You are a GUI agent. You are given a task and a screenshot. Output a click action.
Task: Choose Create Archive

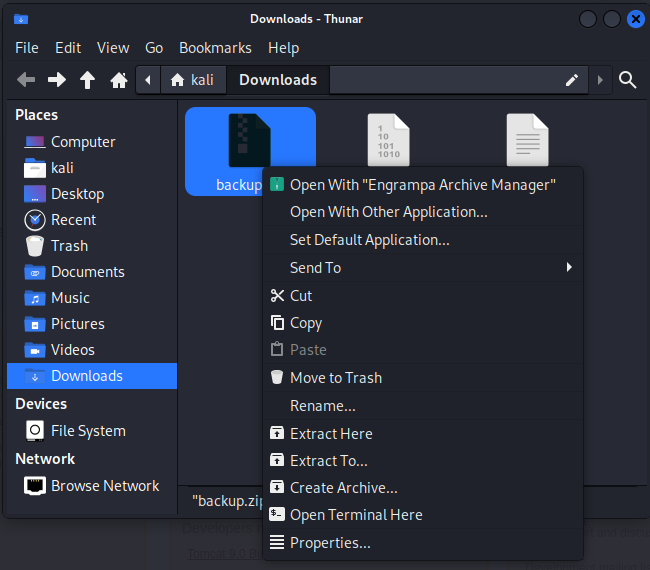[x=423, y=488]
